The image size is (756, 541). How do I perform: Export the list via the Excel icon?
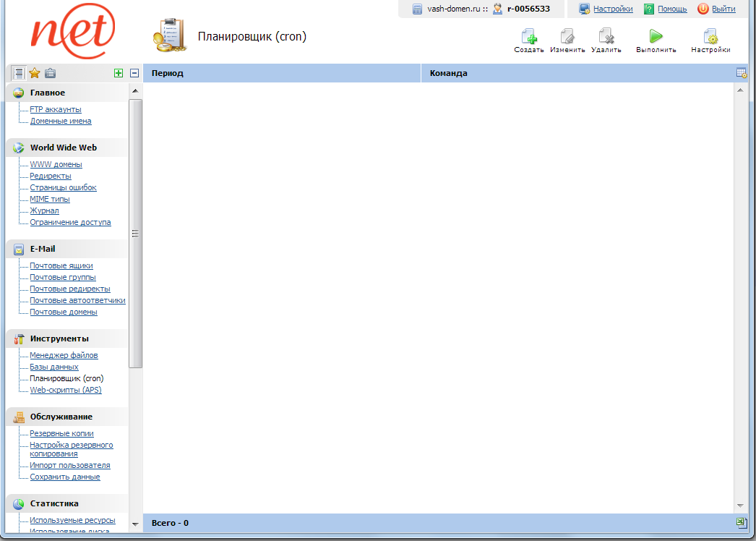coord(741,522)
